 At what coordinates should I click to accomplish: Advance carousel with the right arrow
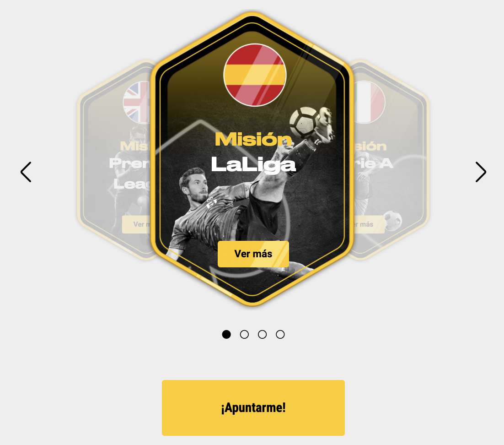point(481,172)
